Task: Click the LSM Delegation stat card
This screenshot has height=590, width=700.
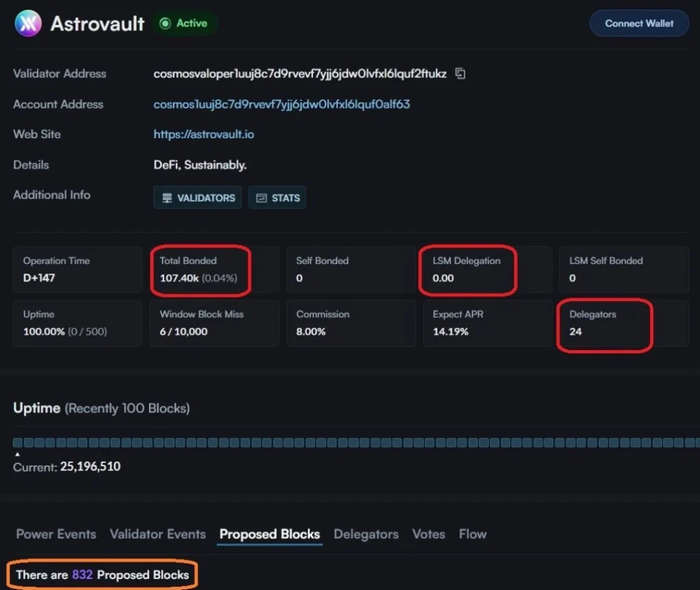Action: click(x=487, y=269)
